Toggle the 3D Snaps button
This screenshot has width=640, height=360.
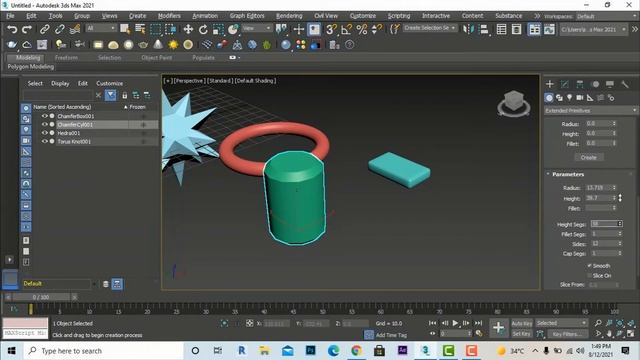331,29
